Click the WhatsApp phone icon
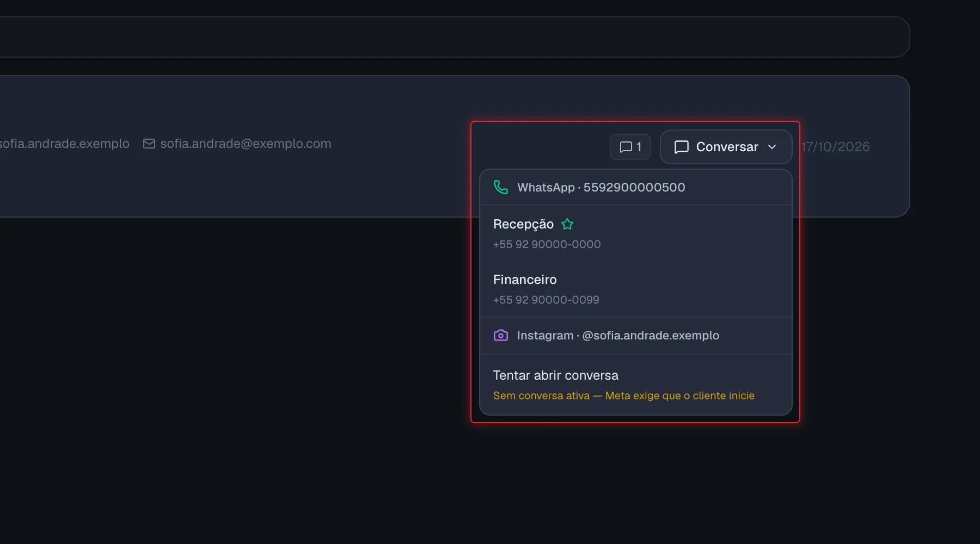Viewport: 980px width, 544px height. 501,187
